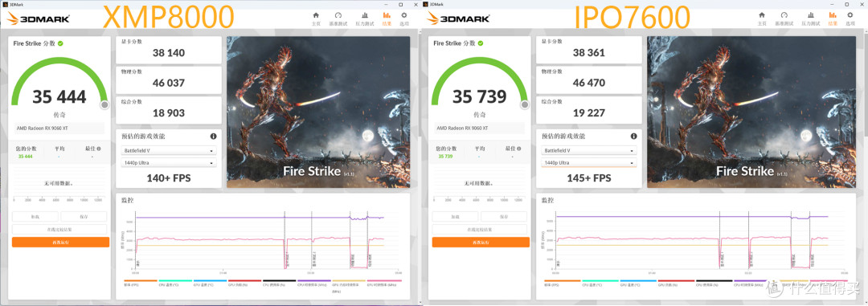Click your-score value 35 444 in green
868x306 pixels.
[x=26, y=157]
